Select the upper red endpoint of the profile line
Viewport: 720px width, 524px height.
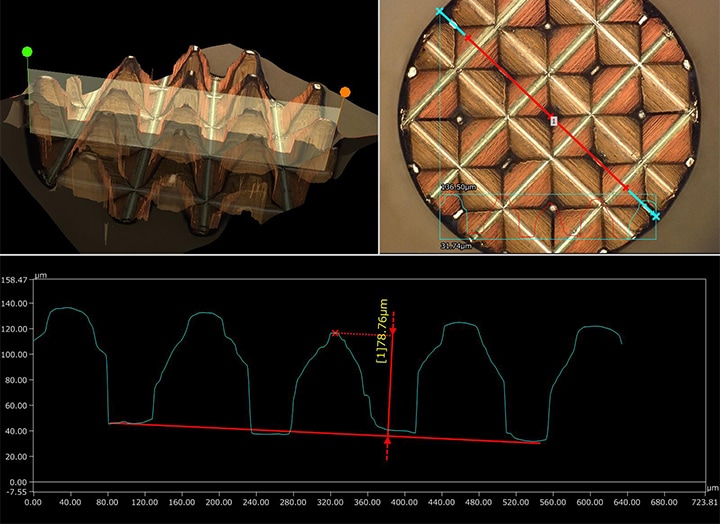(467, 37)
